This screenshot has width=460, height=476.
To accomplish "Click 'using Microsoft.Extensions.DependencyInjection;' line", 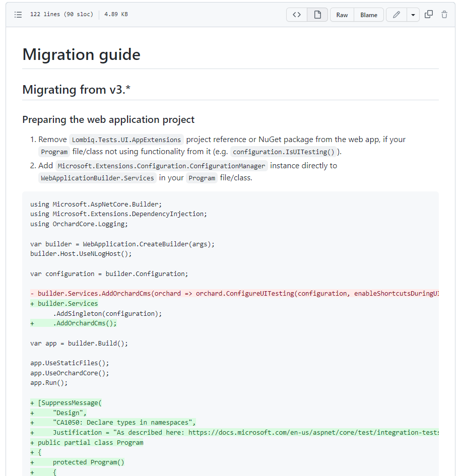I will pyautogui.click(x=118, y=214).
